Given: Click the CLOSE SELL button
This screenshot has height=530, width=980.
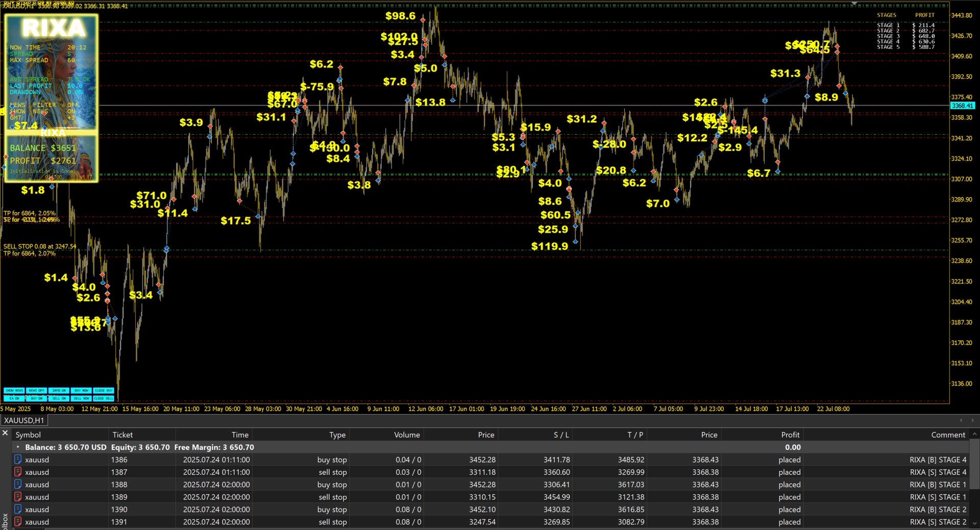Looking at the screenshot, I should [104, 398].
